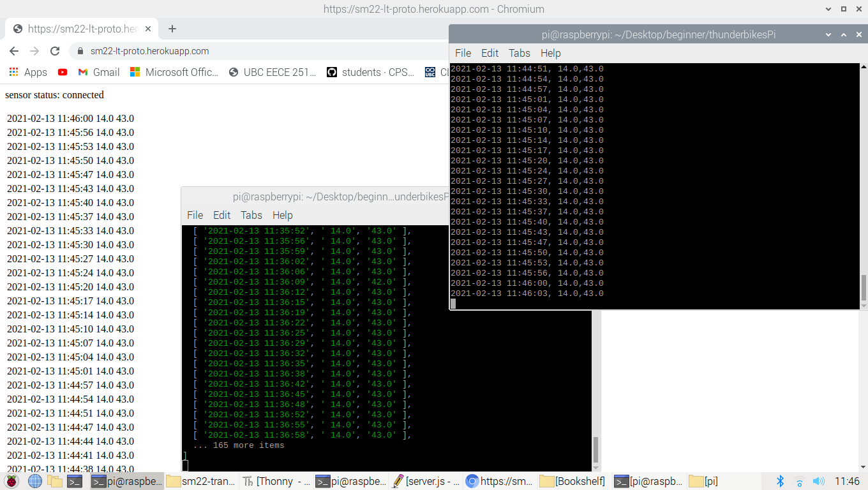Viewport: 868px width, 490px height.
Task: Click the address bar URL field
Action: coord(255,51)
